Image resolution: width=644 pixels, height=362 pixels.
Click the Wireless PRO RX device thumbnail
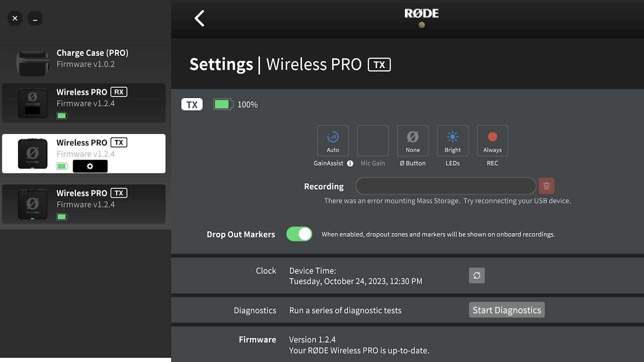tap(33, 103)
